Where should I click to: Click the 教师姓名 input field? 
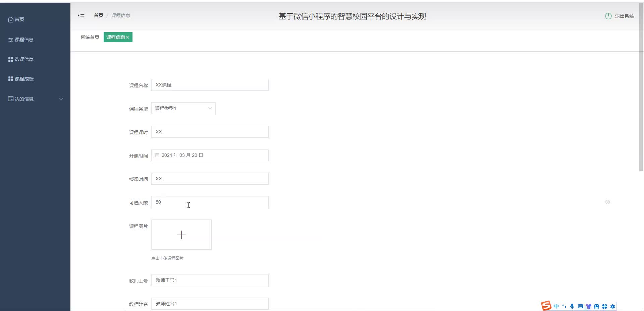pyautogui.click(x=210, y=304)
